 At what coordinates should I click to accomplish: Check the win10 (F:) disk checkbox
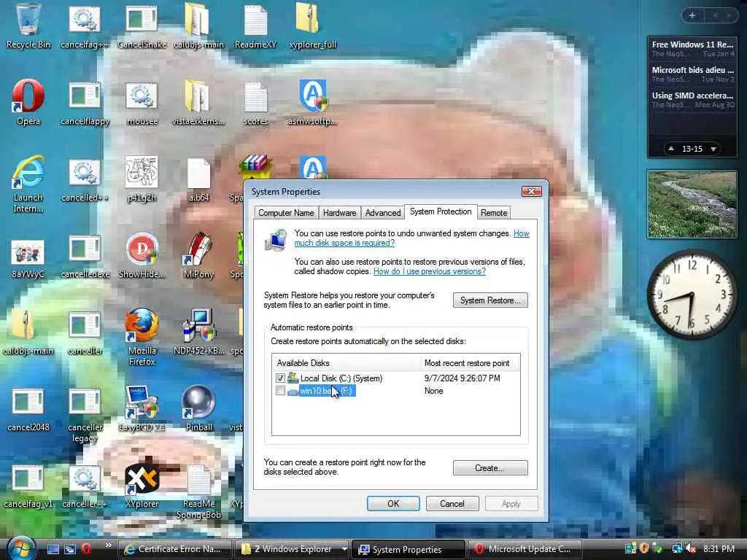coord(280,391)
